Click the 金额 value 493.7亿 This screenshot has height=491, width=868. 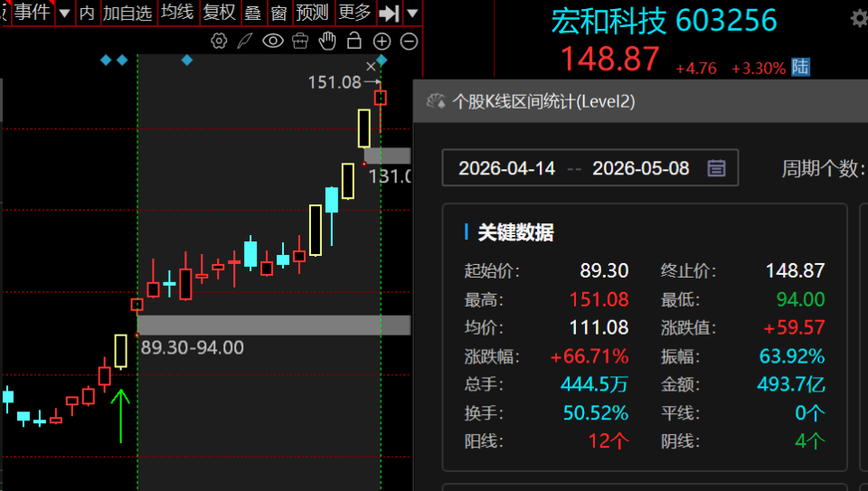pos(791,384)
